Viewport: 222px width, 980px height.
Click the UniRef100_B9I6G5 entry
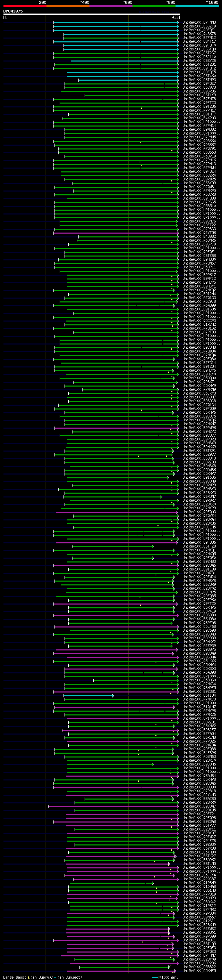pos(199,477)
